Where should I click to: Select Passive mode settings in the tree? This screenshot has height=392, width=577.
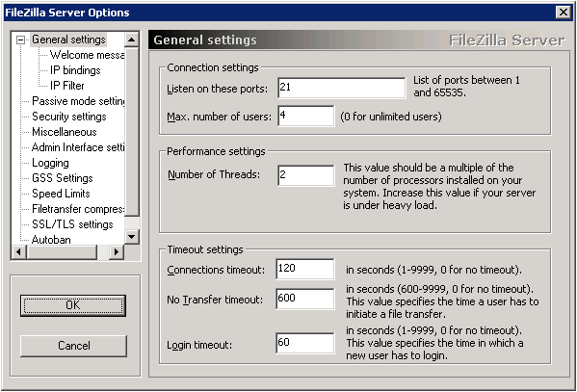point(78,101)
